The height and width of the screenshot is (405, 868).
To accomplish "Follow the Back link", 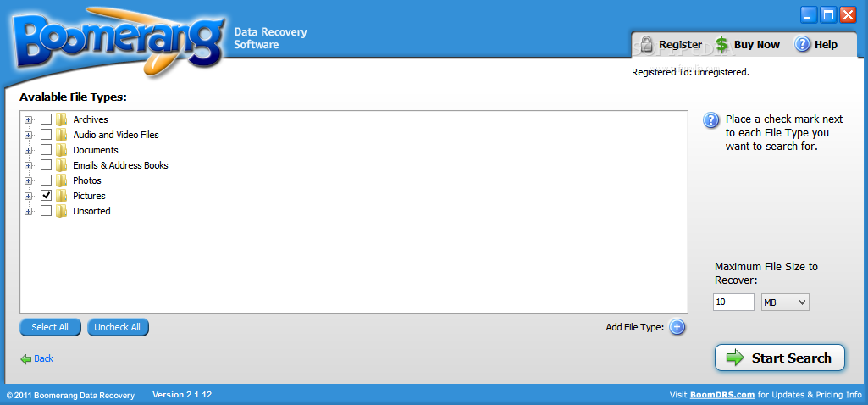I will click(44, 358).
